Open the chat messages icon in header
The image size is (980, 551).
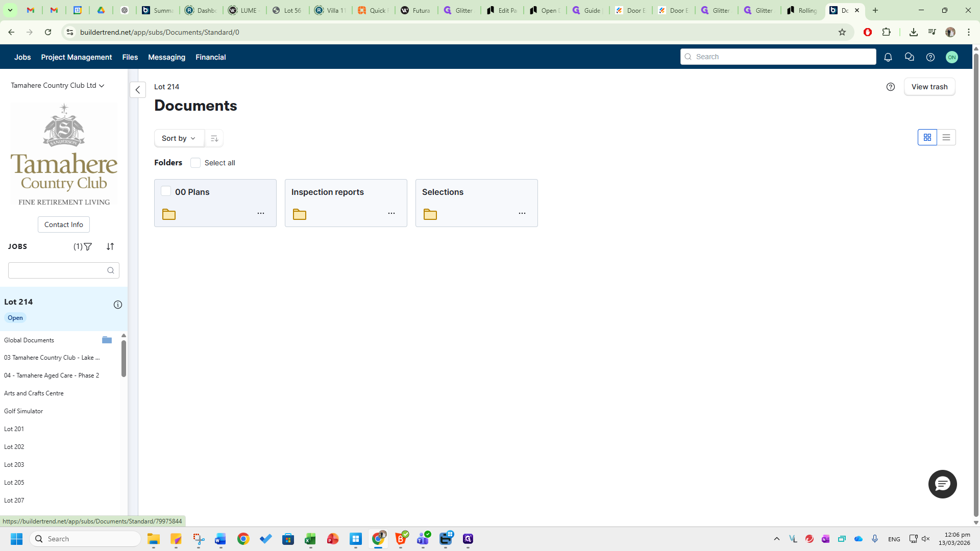pyautogui.click(x=909, y=57)
